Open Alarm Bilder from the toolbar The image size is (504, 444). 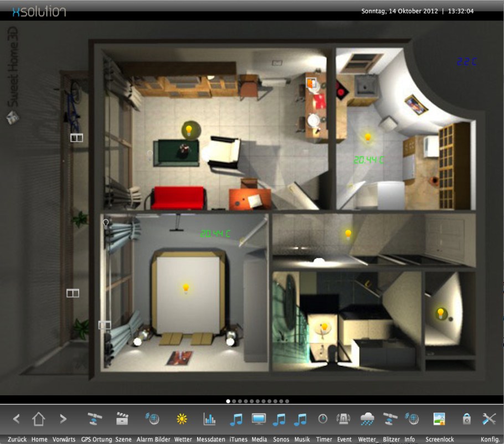152,419
